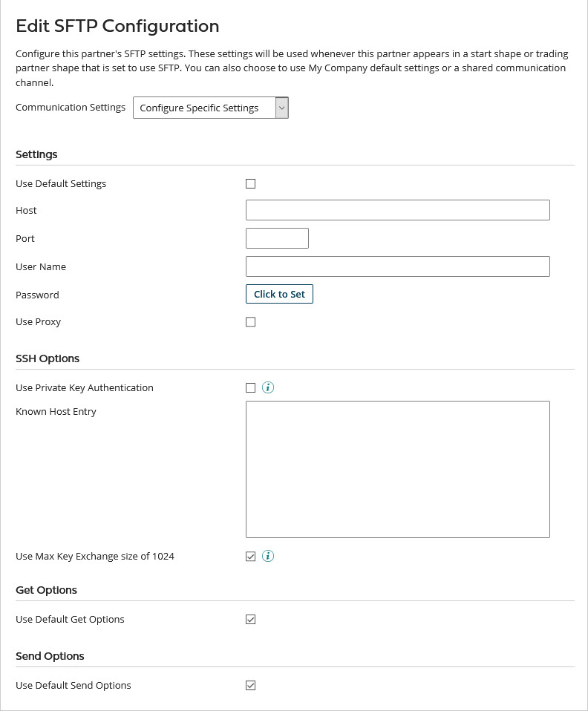
Task: Click the Configure Specific Settings dropdown arrow
Action: tap(281, 108)
